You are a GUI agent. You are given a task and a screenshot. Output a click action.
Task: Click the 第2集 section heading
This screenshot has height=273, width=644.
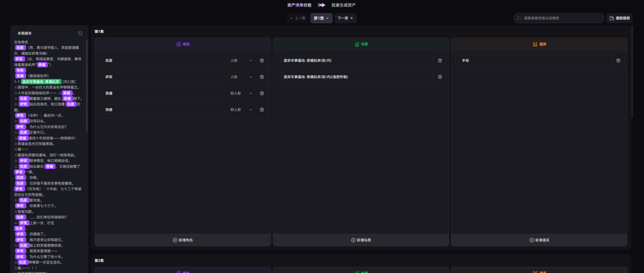[x=98, y=260]
